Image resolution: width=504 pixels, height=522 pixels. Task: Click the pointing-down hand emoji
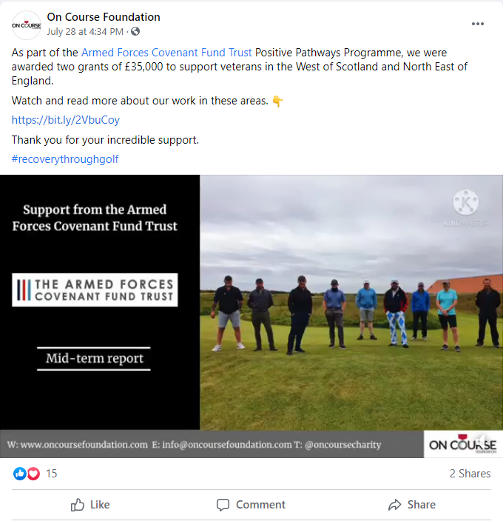coord(278,101)
